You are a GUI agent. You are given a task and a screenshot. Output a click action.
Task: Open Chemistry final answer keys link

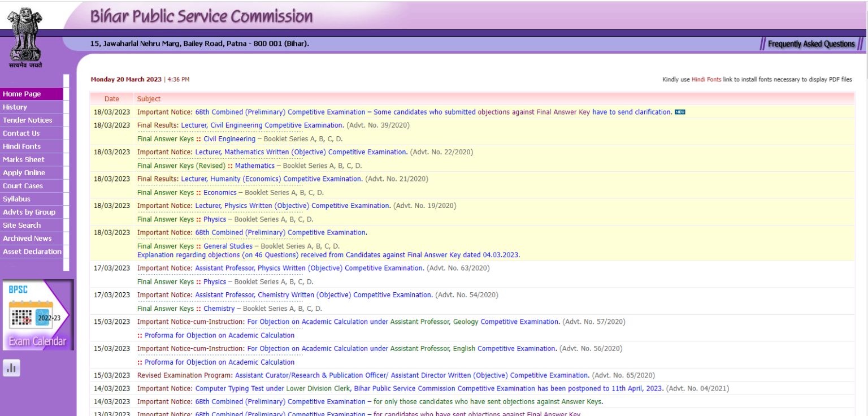point(219,309)
